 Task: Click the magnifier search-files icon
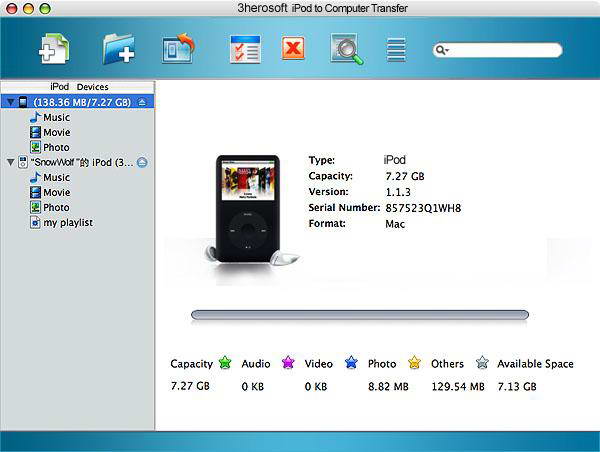(x=347, y=49)
